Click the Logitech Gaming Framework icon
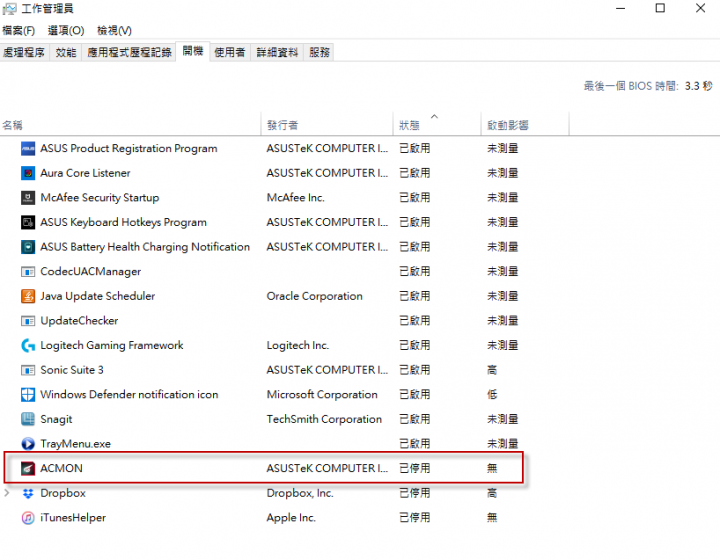 [28, 345]
